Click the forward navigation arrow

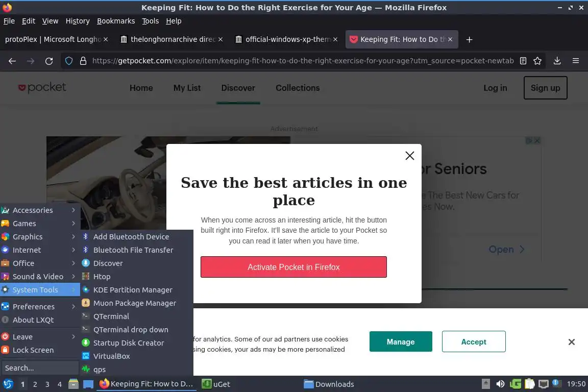coord(31,61)
